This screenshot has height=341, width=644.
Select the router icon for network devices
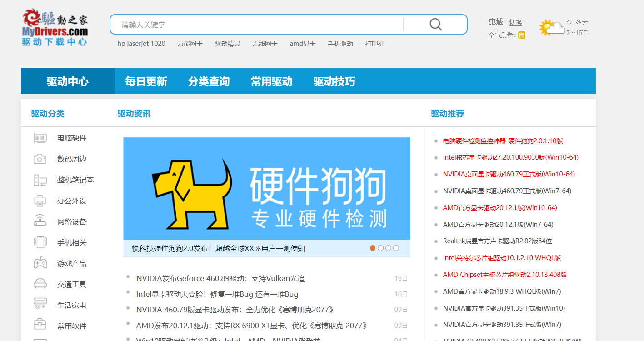point(40,222)
